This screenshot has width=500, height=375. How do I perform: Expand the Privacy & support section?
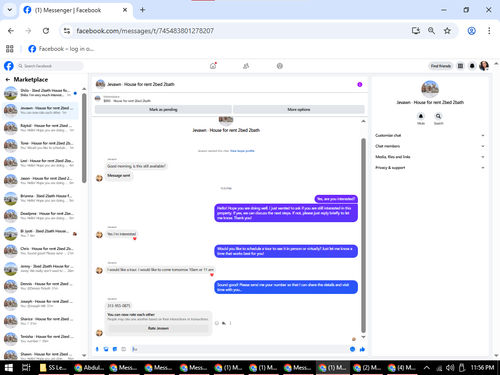(x=430, y=167)
